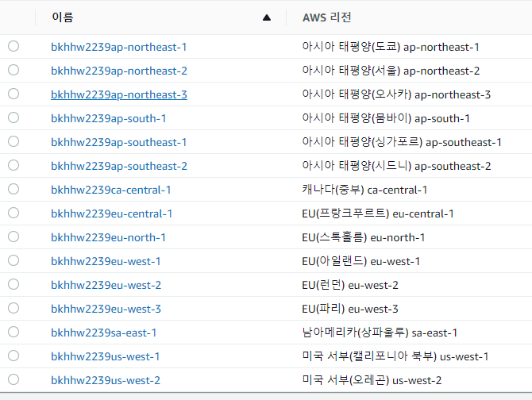
Task: Select radio button for bkhhw2239us-west-2
Action: (13, 379)
